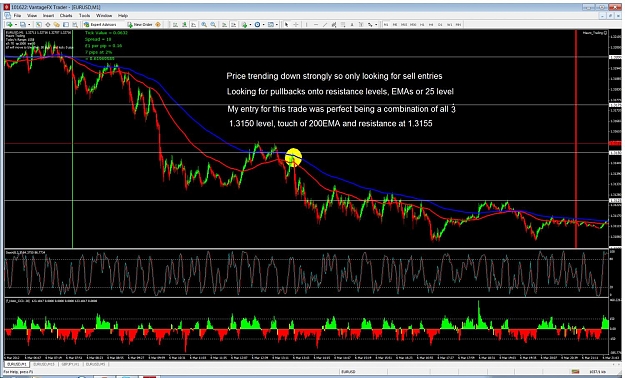Screen dimensions: 625x378
Task: Click the Zoom Out magnifier icon
Action: 213,25
